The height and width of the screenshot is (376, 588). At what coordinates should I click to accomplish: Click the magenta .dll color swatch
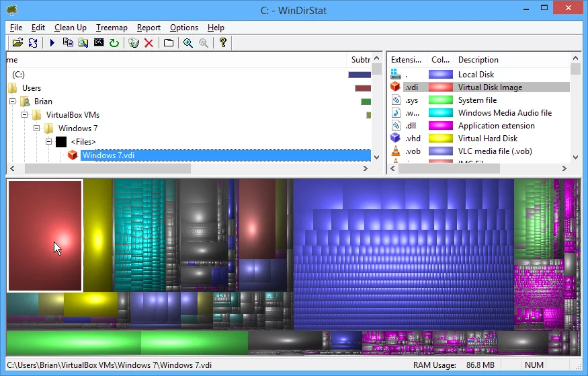pos(441,125)
